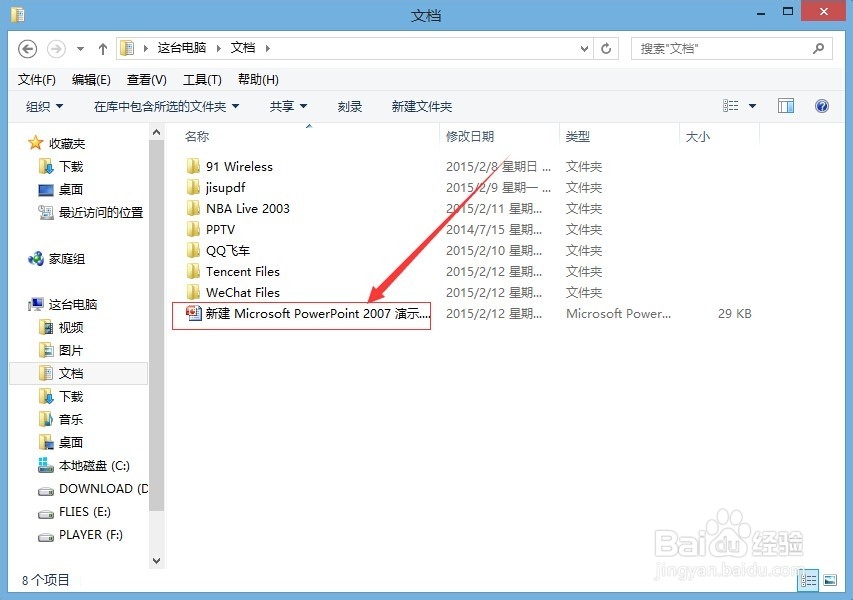Click the window system icon in title bar

click(x=17, y=14)
